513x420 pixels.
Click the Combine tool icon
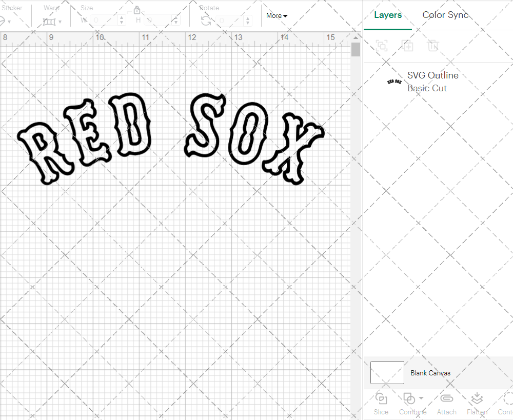click(410, 399)
